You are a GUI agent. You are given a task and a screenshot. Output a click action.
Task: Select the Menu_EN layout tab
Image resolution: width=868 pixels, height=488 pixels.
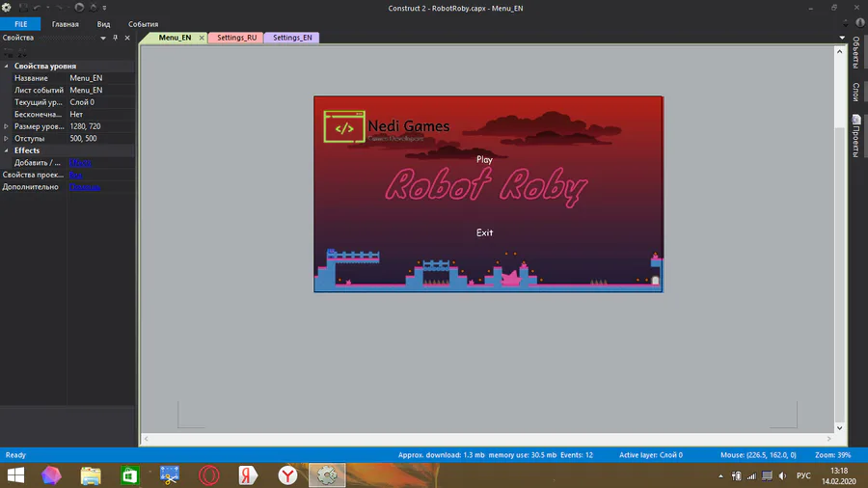175,38
